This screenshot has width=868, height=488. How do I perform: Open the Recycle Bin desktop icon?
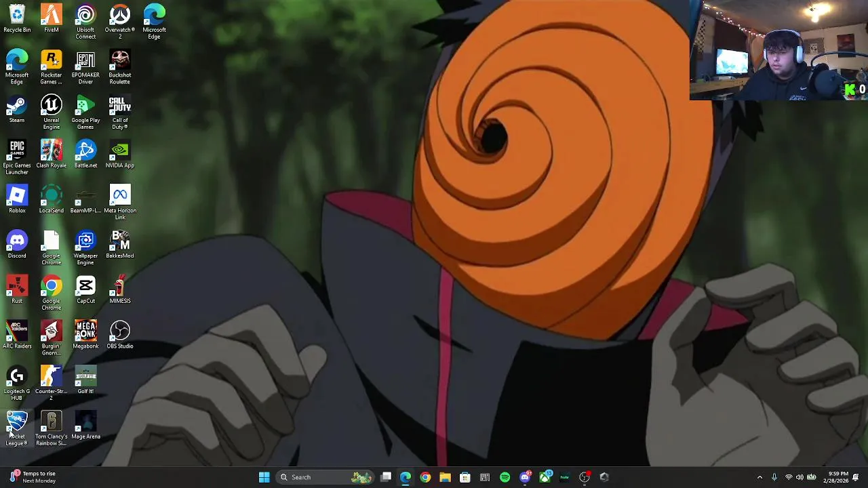pyautogui.click(x=17, y=19)
